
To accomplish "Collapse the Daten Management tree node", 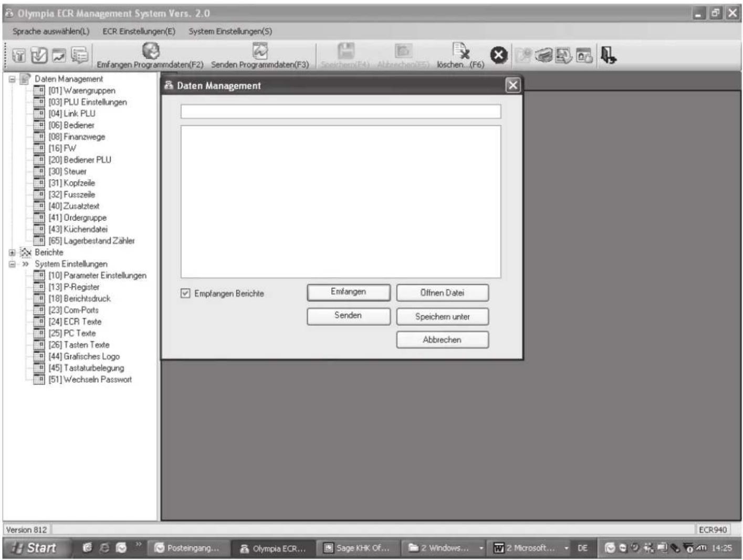I will point(12,79).
